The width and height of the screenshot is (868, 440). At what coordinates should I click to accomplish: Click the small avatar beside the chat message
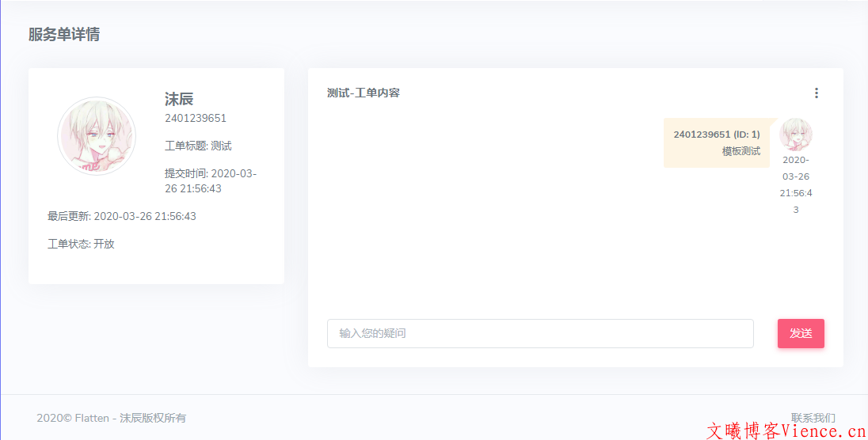tap(795, 134)
